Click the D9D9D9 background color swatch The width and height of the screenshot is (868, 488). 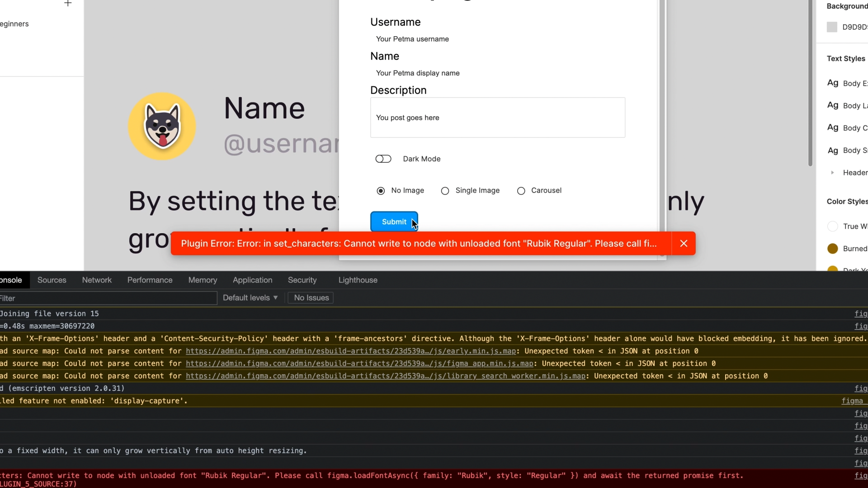[x=832, y=27]
